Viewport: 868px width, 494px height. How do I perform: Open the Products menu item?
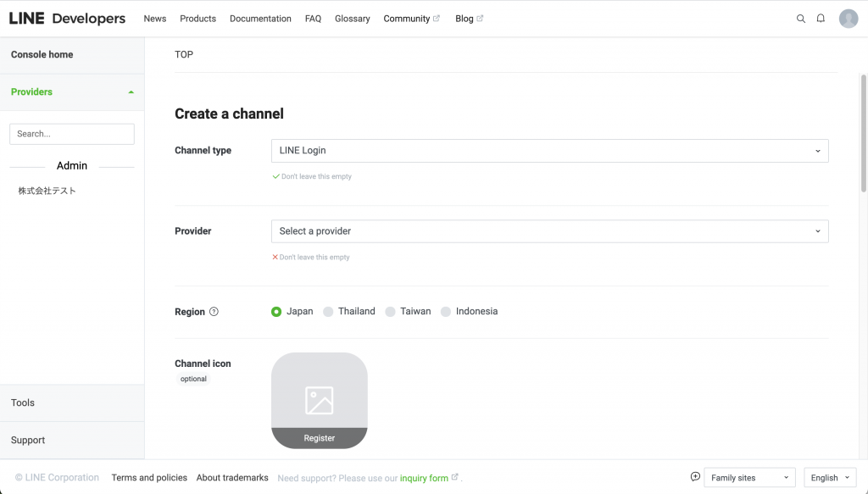point(198,19)
